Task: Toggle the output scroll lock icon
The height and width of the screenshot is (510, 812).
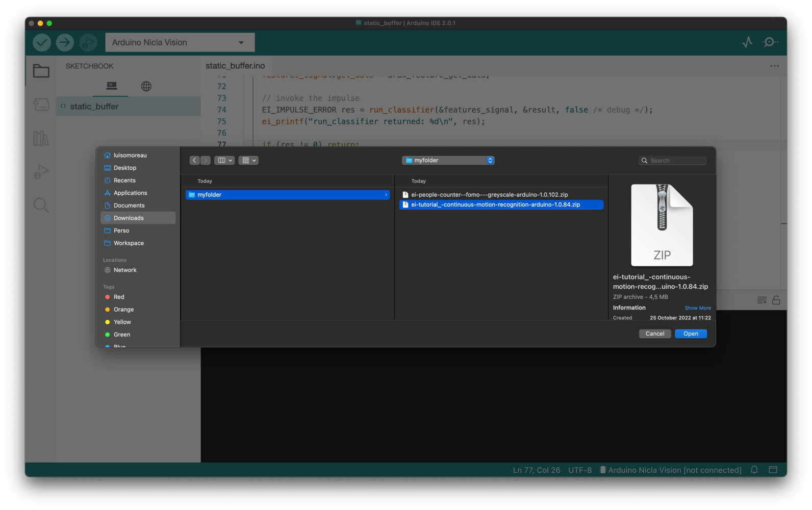Action: pos(776,300)
